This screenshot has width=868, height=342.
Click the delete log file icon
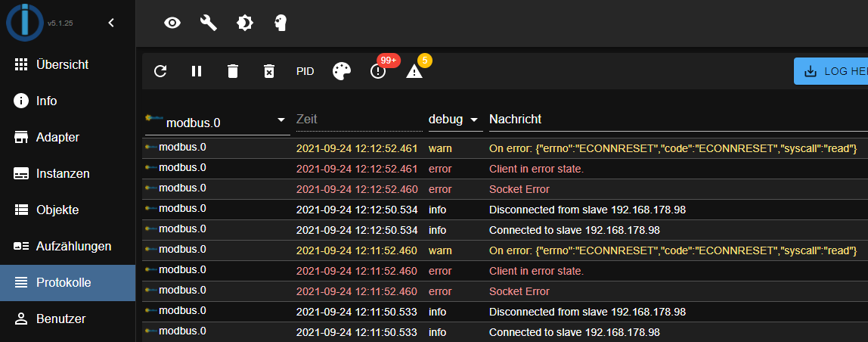268,71
